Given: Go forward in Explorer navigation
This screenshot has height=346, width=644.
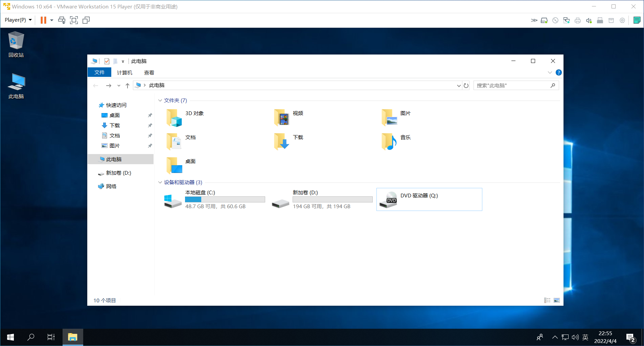Looking at the screenshot, I should click(x=109, y=86).
